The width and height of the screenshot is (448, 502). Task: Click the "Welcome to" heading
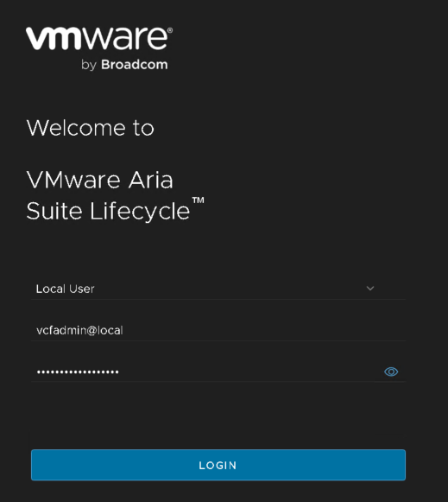[x=90, y=128]
